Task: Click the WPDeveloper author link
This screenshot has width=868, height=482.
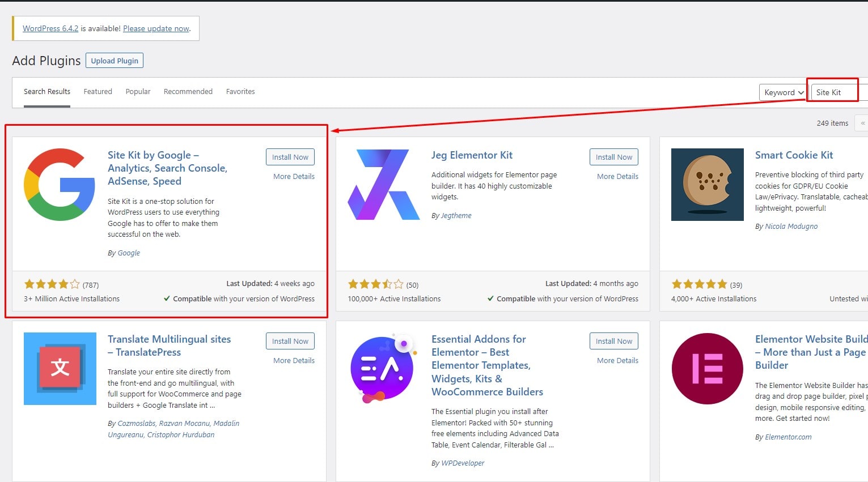Action: click(x=463, y=463)
